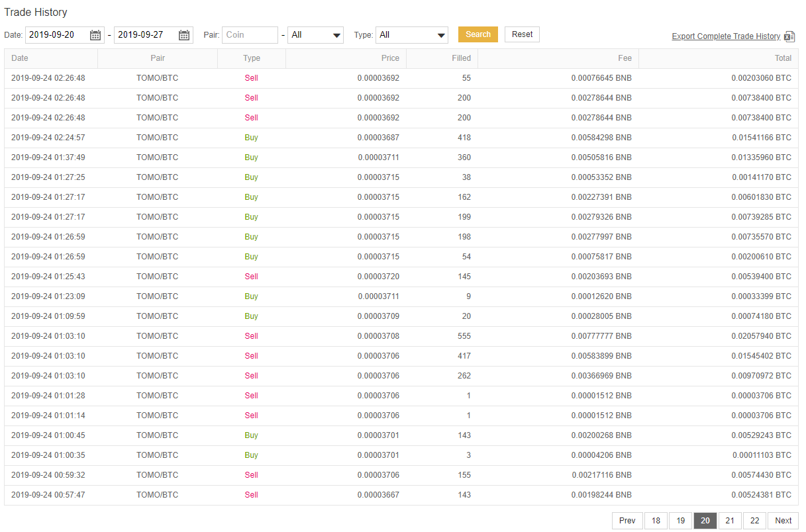Open the end date calendar picker icon

(x=184, y=35)
